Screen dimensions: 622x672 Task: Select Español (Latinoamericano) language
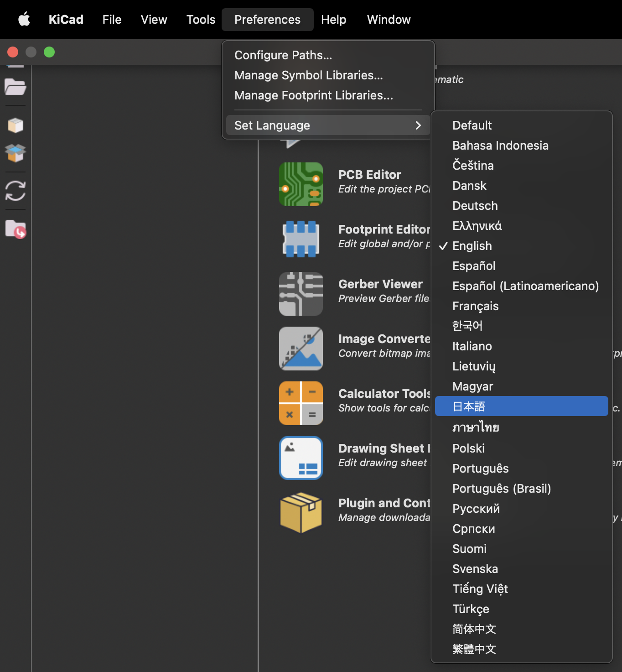(522, 286)
